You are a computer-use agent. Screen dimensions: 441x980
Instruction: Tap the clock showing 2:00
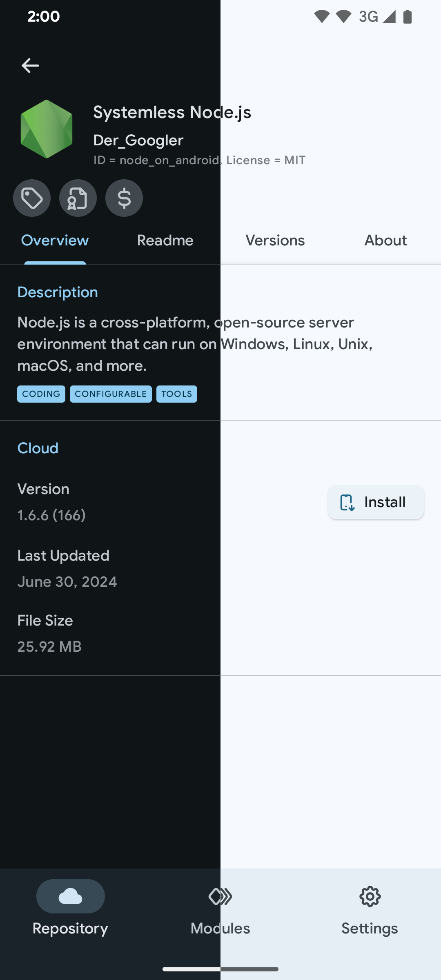point(44,17)
